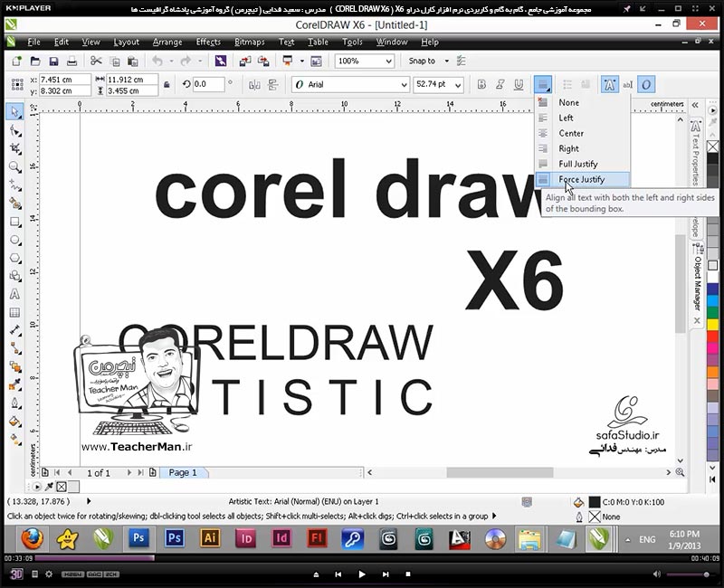Click the KMPlayer play button
Screen dimensions: 724x588
pyautogui.click(x=361, y=574)
